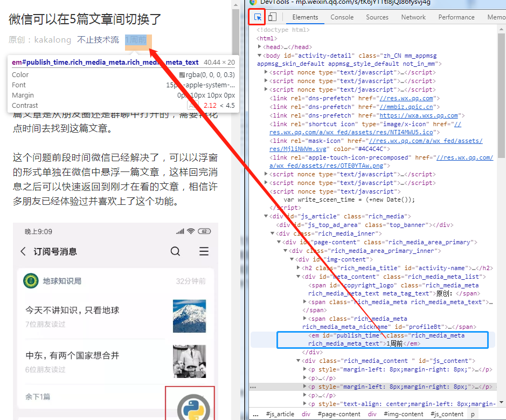The image size is (506, 420).
Task: Click the 中东，有两个国家想合并 article title
Action: pyautogui.click(x=72, y=355)
